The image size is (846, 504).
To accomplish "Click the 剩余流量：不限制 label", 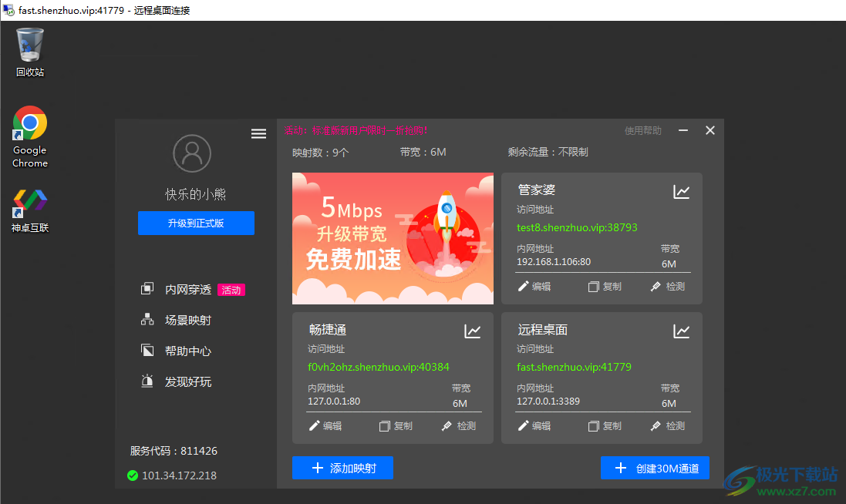I will pos(548,152).
